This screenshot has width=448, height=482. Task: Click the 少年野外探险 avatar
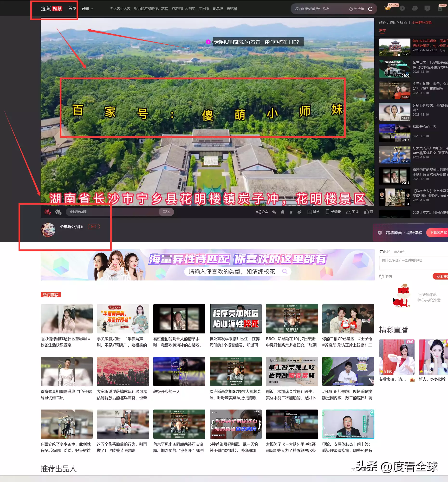48,230
